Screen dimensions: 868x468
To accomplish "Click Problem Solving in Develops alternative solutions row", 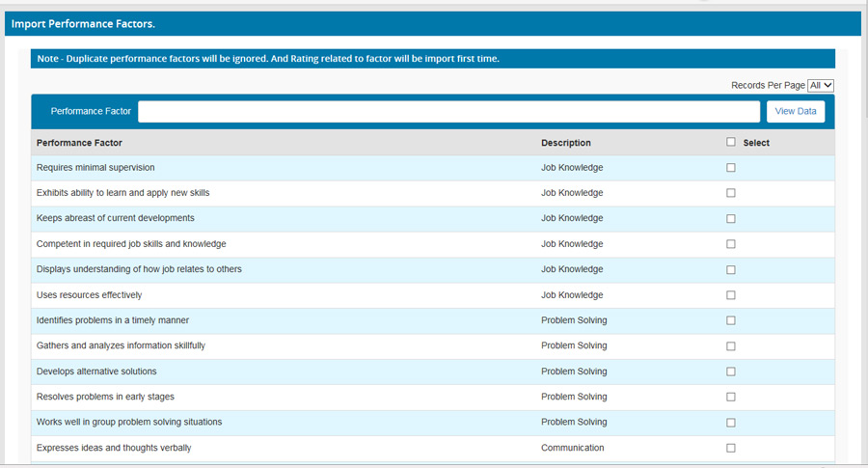I will click(574, 372).
